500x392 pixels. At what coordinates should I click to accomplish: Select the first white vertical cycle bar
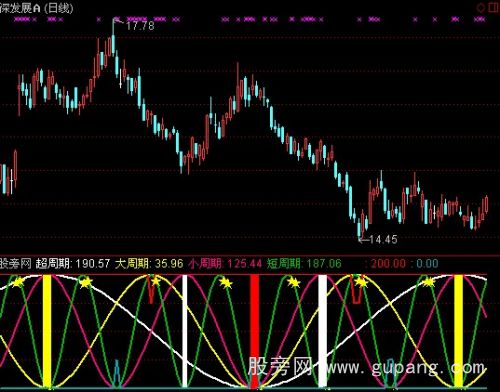(x=185, y=331)
